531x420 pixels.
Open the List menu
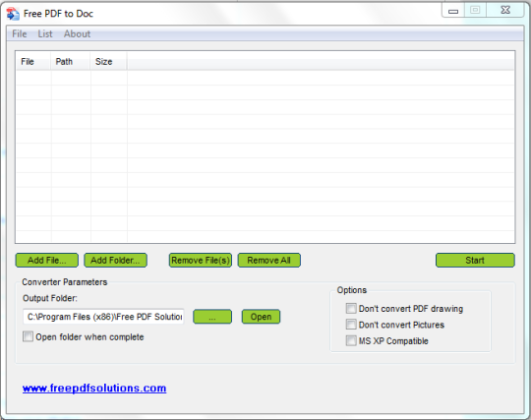(45, 33)
